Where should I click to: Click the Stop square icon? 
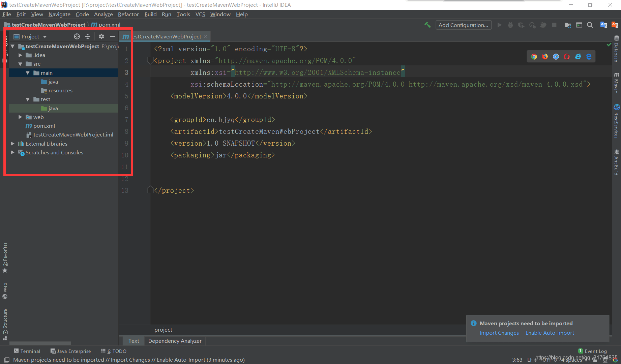click(554, 25)
